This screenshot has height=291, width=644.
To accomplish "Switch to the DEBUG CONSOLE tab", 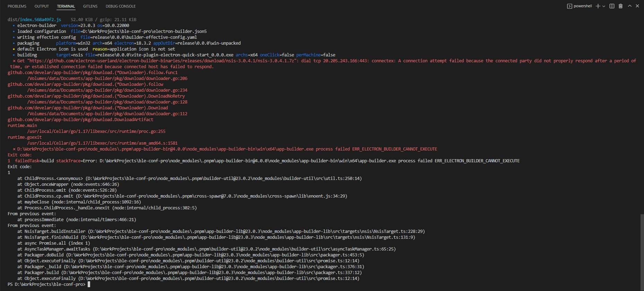I will point(121,6).
